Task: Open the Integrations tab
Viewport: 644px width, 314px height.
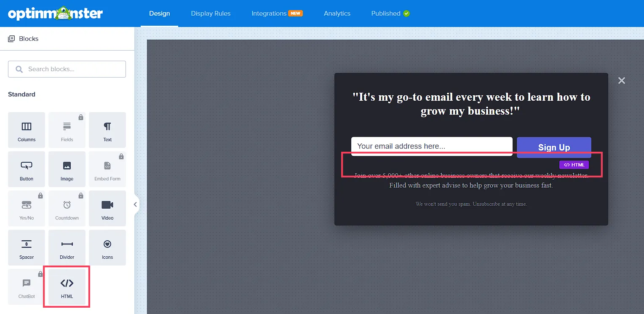Action: [x=277, y=13]
